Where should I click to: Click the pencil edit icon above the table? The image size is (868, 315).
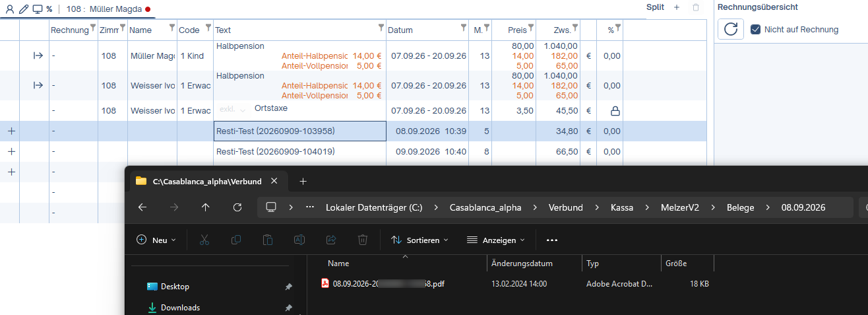click(x=24, y=9)
